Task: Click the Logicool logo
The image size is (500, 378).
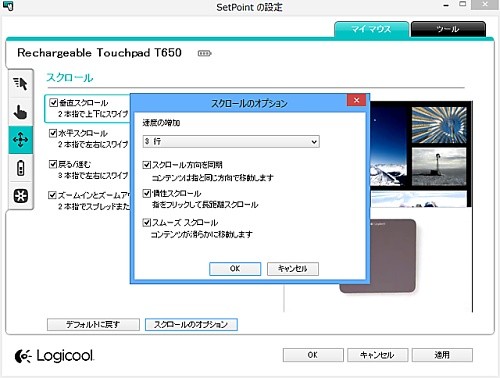Action: (x=55, y=356)
